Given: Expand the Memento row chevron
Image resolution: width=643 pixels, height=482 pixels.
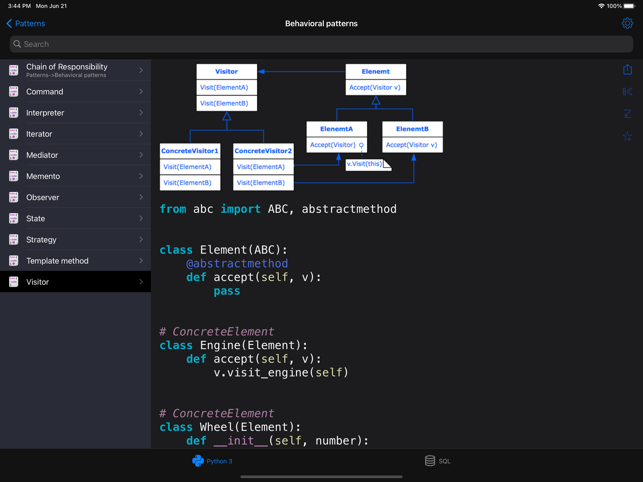Looking at the screenshot, I should coord(141,176).
